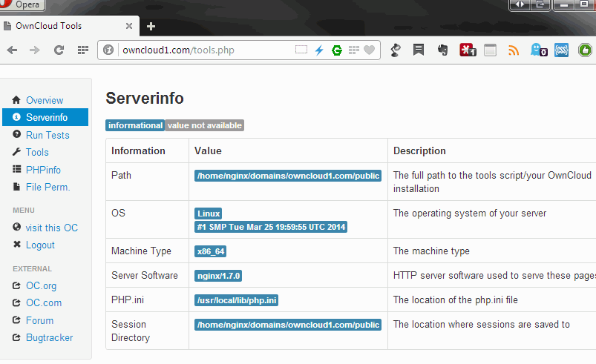Click the Logout link
Image resolution: width=596 pixels, height=364 pixels.
click(40, 245)
